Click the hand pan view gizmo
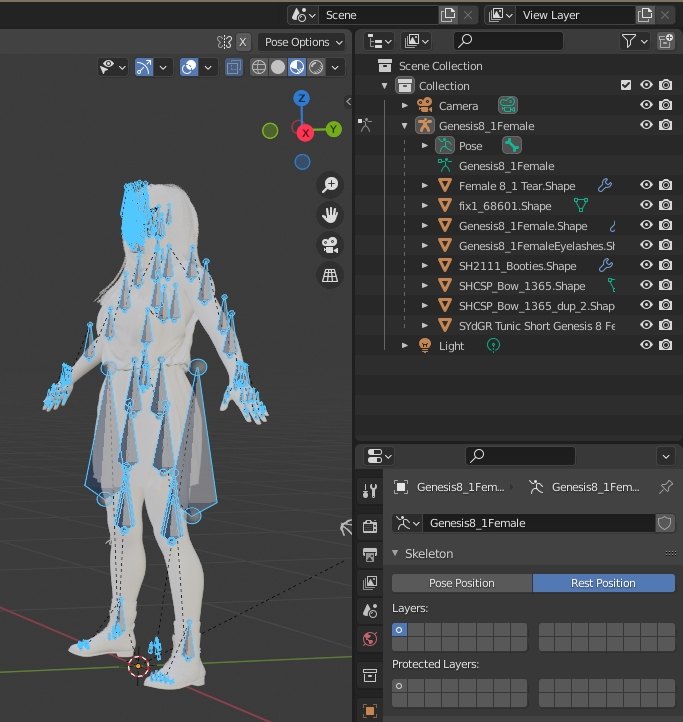This screenshot has height=722, width=683. [x=329, y=215]
